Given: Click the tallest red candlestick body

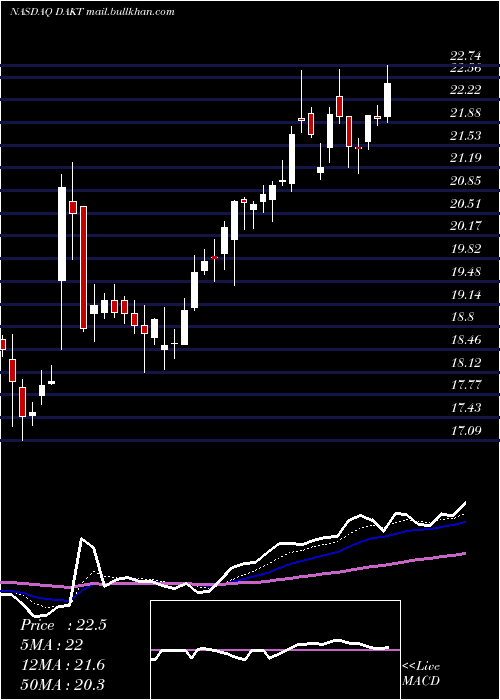Looking at the screenshot, I should click(x=83, y=268).
